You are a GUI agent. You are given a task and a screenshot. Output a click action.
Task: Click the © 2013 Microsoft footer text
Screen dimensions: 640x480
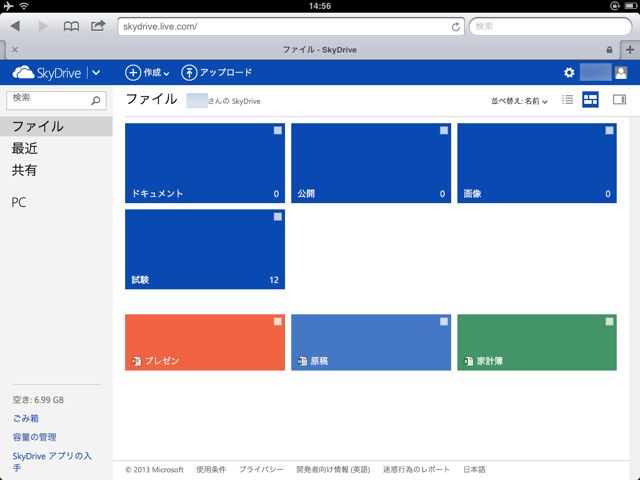tap(154, 469)
